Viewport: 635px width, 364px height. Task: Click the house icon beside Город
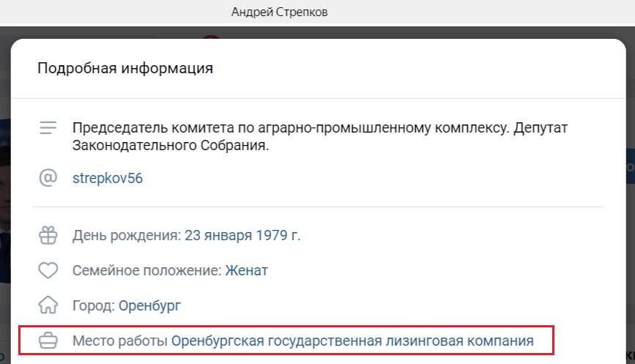48,305
